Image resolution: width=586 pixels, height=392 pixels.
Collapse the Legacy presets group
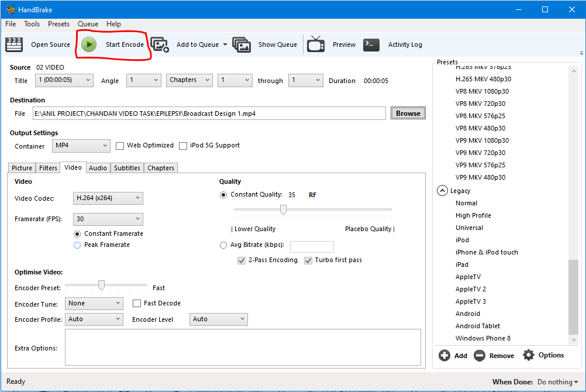442,191
